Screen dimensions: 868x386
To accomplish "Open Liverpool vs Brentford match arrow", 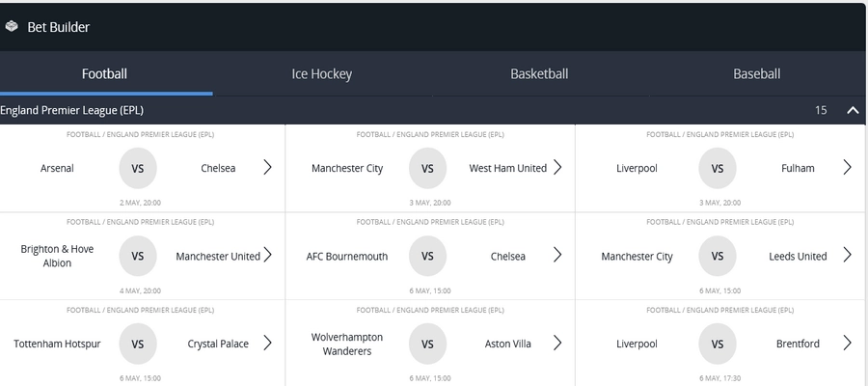I will pos(847,343).
